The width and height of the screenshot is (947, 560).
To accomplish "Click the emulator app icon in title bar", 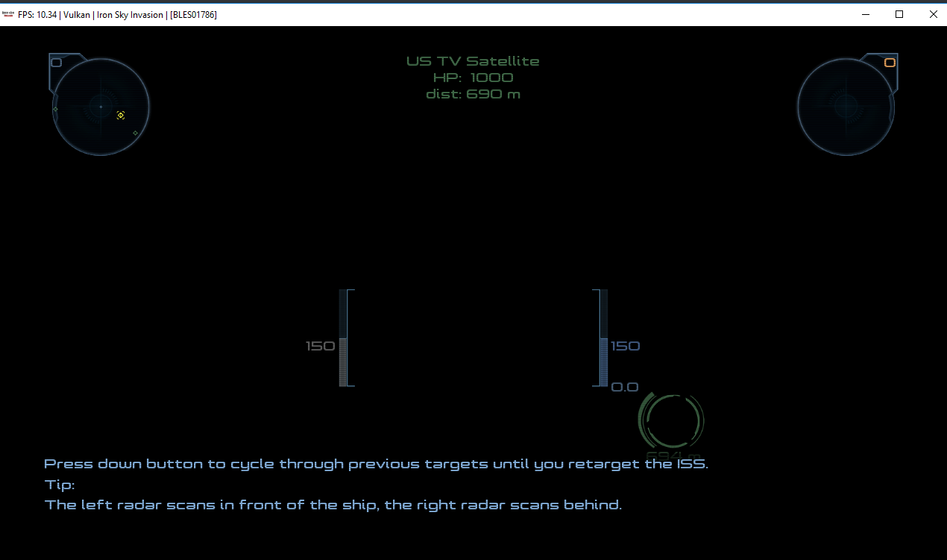I will [x=8, y=14].
